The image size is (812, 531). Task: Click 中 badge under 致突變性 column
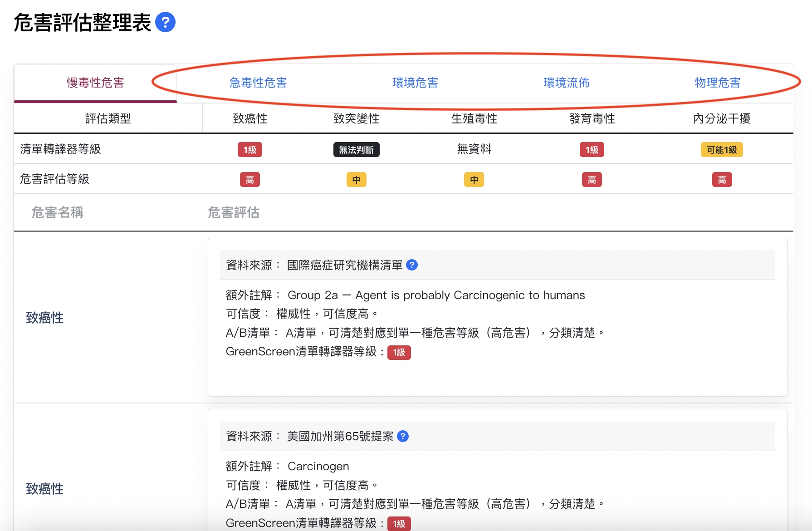pyautogui.click(x=357, y=180)
